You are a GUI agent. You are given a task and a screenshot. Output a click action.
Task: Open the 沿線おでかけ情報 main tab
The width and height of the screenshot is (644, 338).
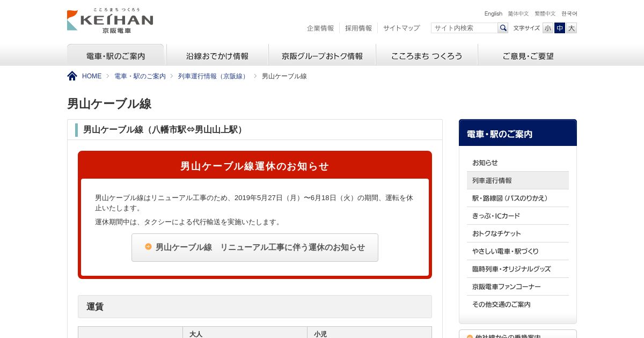217,55
